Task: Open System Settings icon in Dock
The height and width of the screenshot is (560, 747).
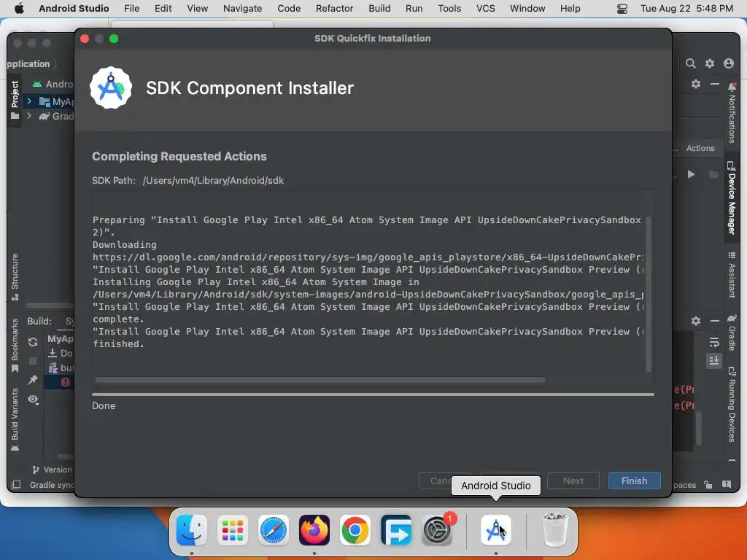Action: tap(437, 530)
